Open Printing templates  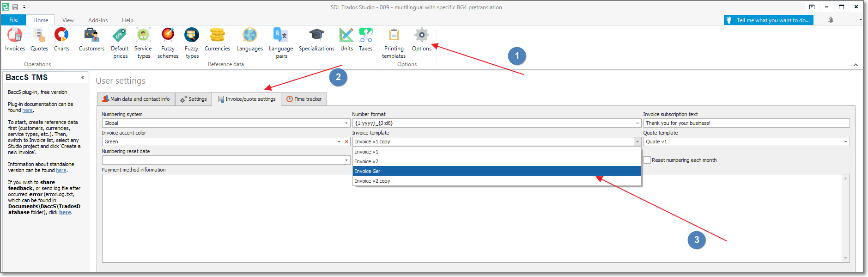[394, 43]
